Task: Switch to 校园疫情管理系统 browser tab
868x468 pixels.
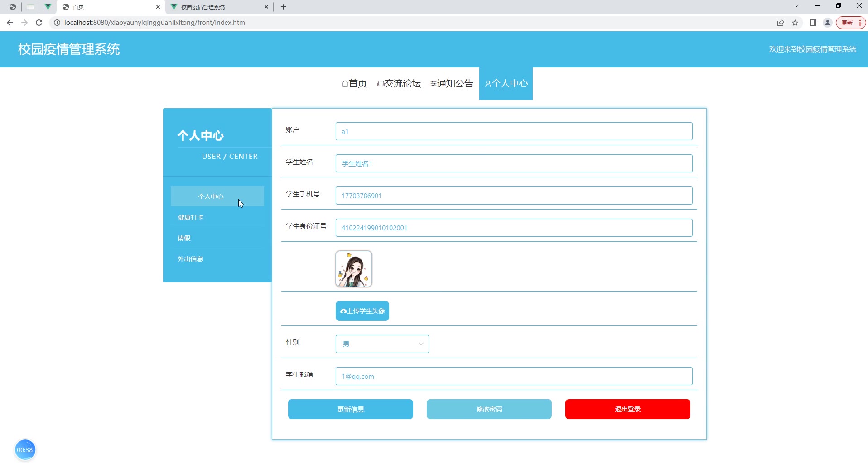Action: pyautogui.click(x=217, y=7)
